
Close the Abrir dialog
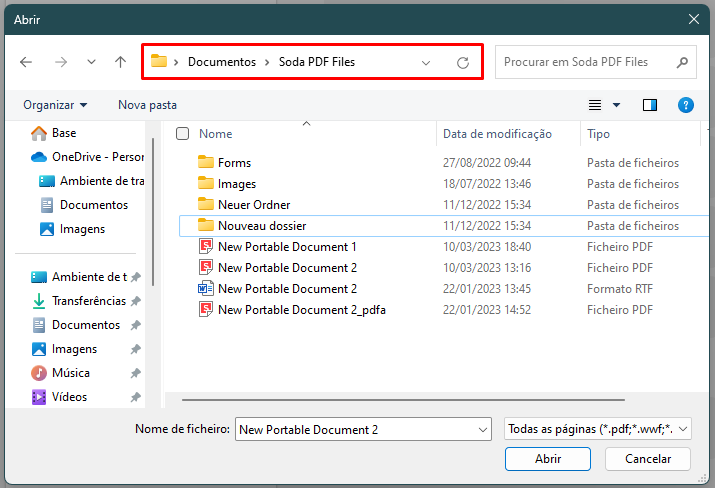pos(694,19)
